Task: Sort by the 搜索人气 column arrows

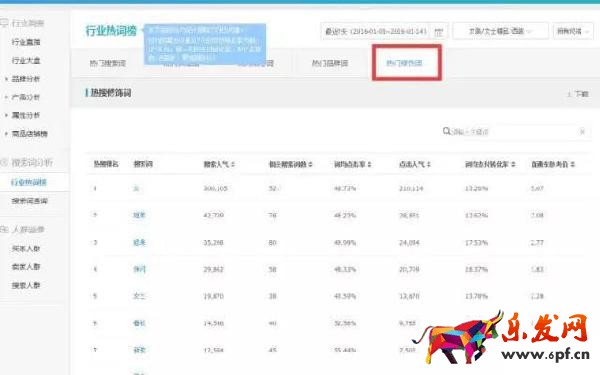Action: (x=233, y=165)
